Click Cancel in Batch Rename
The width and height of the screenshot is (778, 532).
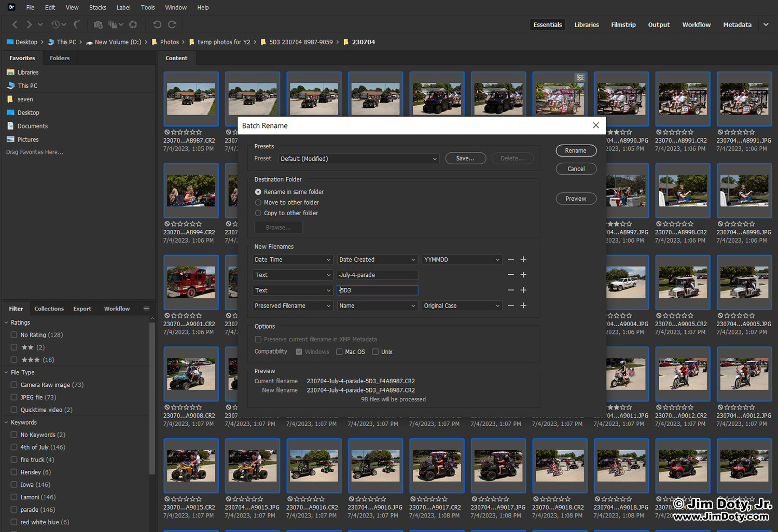[x=576, y=169]
